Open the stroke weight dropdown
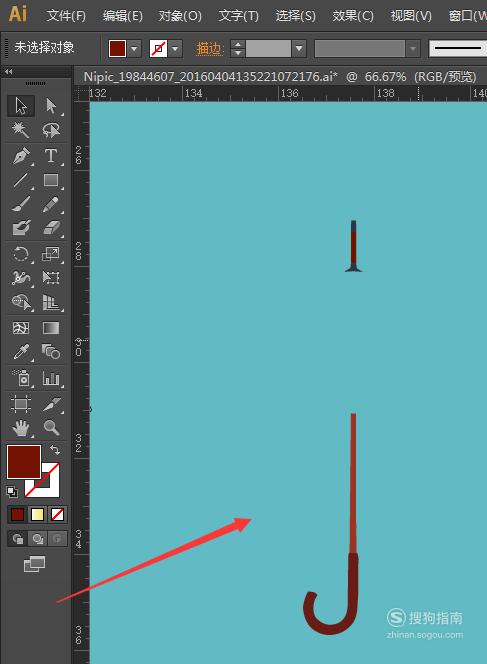The image size is (487, 664). (x=299, y=49)
